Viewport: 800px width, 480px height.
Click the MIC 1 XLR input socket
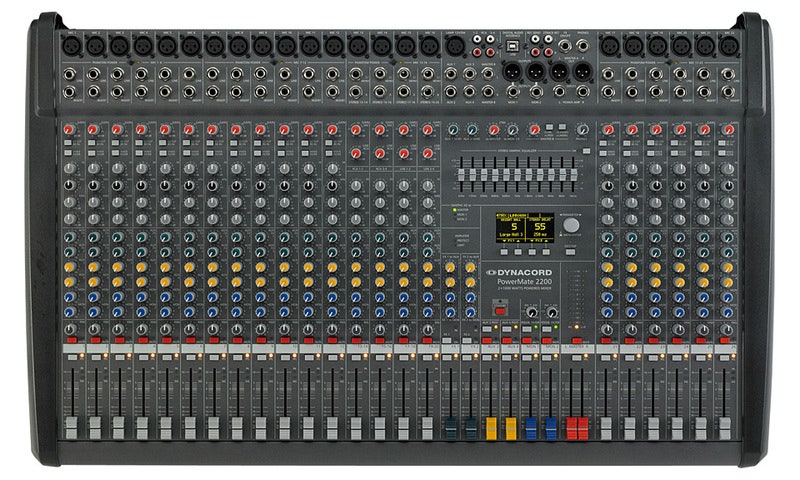(70, 46)
